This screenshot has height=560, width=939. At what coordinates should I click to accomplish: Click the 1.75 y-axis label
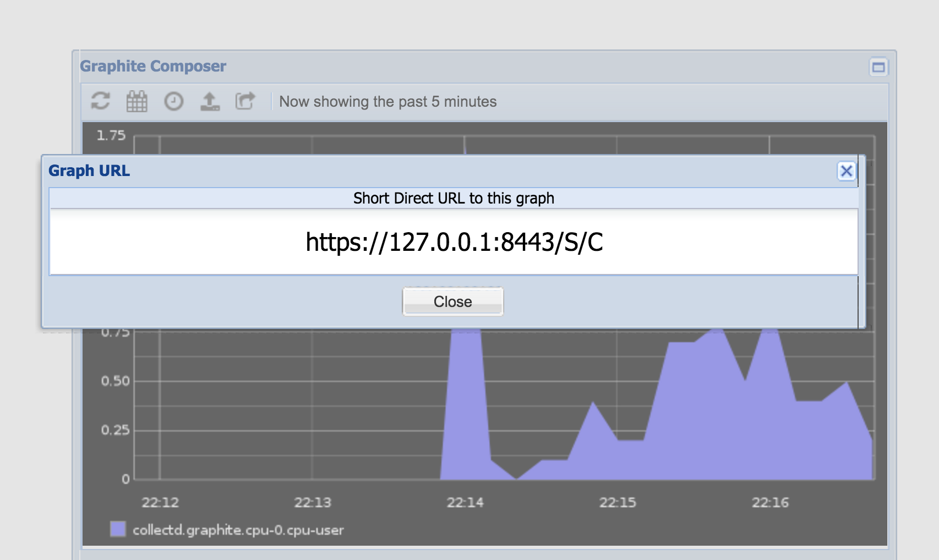click(x=111, y=135)
